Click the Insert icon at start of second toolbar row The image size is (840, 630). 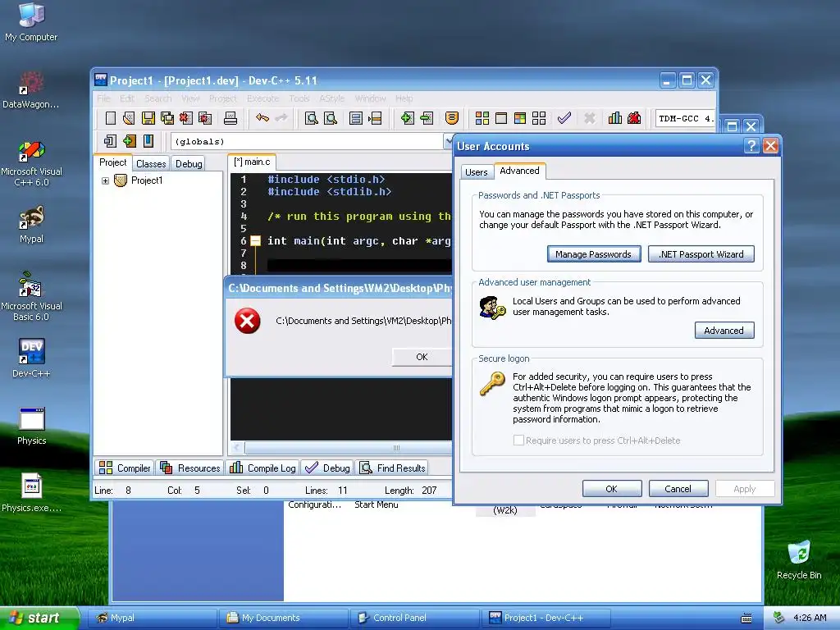tap(111, 141)
